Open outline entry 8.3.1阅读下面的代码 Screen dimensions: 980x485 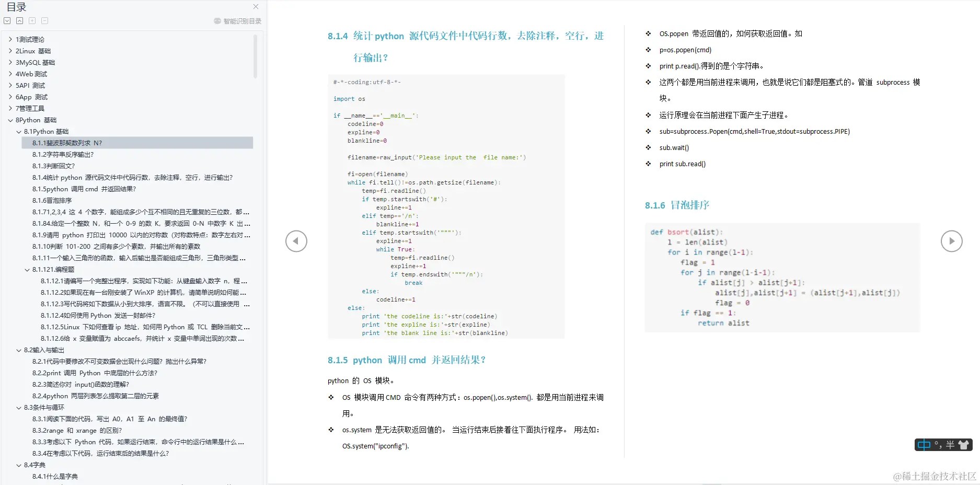coord(110,419)
